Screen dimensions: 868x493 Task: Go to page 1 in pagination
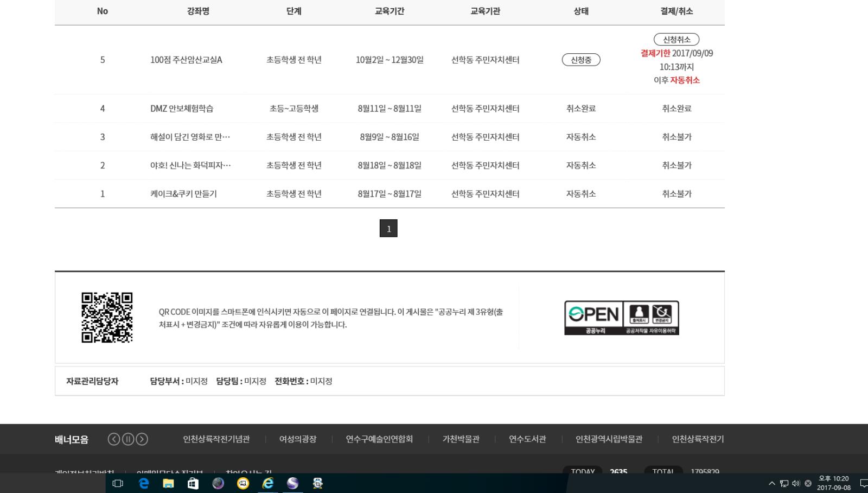click(x=388, y=229)
